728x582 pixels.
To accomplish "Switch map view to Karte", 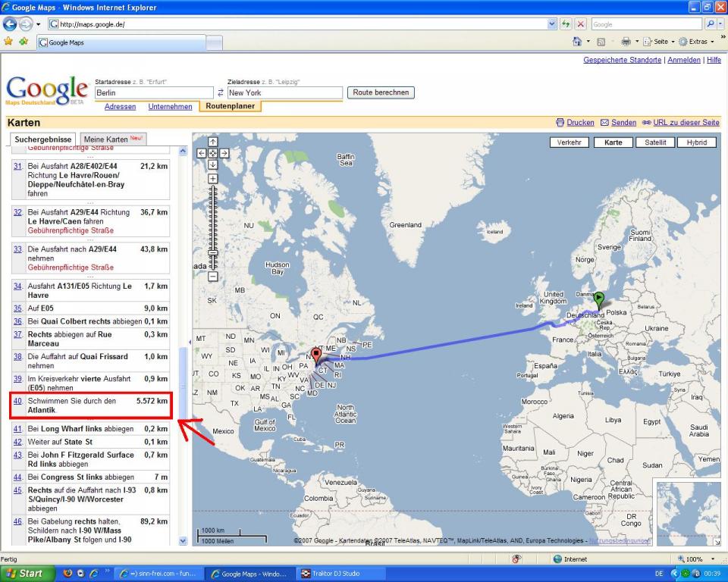I will click(x=613, y=142).
